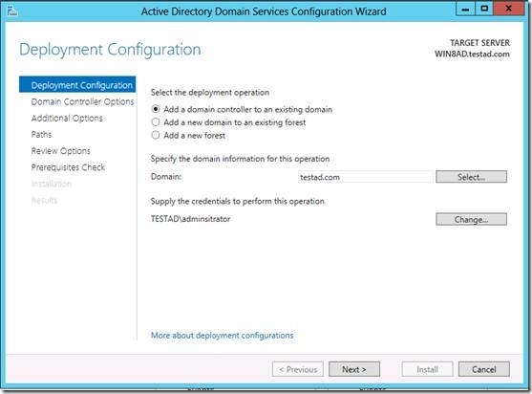Close the Configuration Wizard window
Screen dimensions: 532x394
point(508,9)
